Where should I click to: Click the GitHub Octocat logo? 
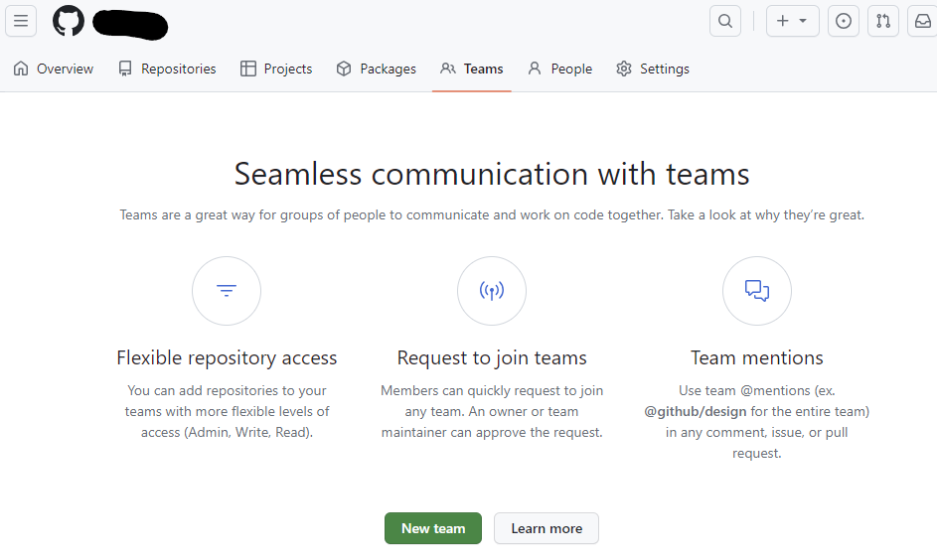point(69,21)
